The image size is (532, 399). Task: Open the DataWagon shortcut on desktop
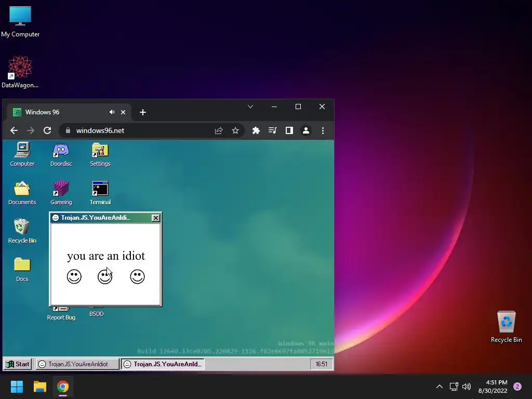click(20, 72)
